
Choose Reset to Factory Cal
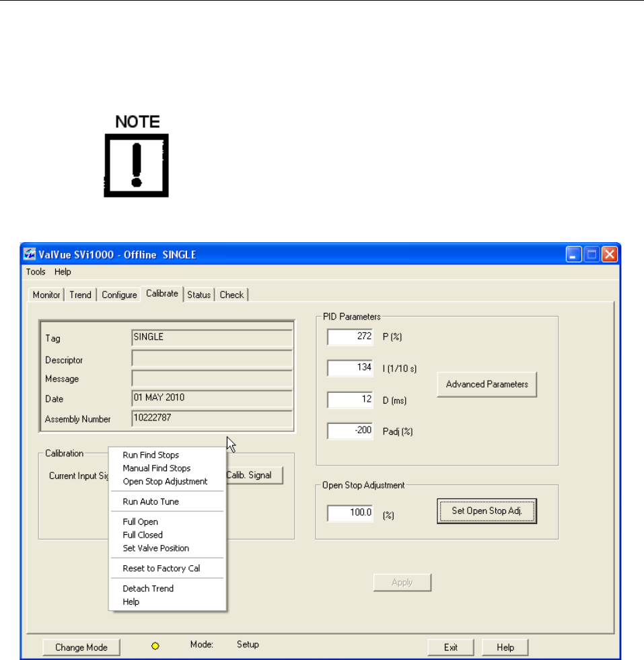[x=168, y=569]
